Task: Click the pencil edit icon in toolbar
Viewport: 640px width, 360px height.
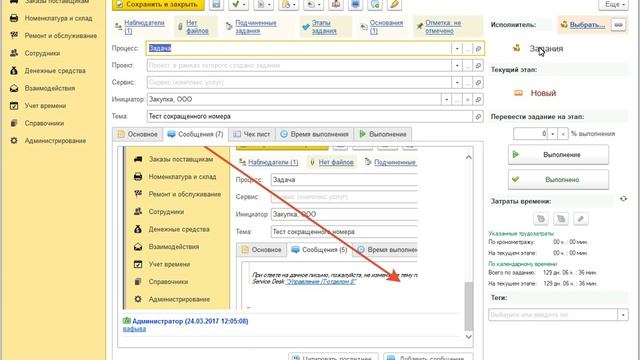Action: [394, 4]
